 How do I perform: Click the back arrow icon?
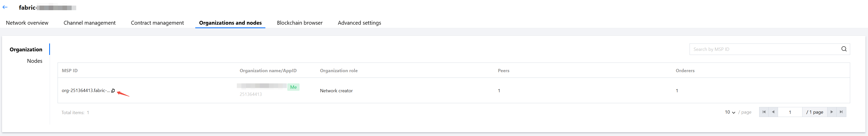(5, 7)
